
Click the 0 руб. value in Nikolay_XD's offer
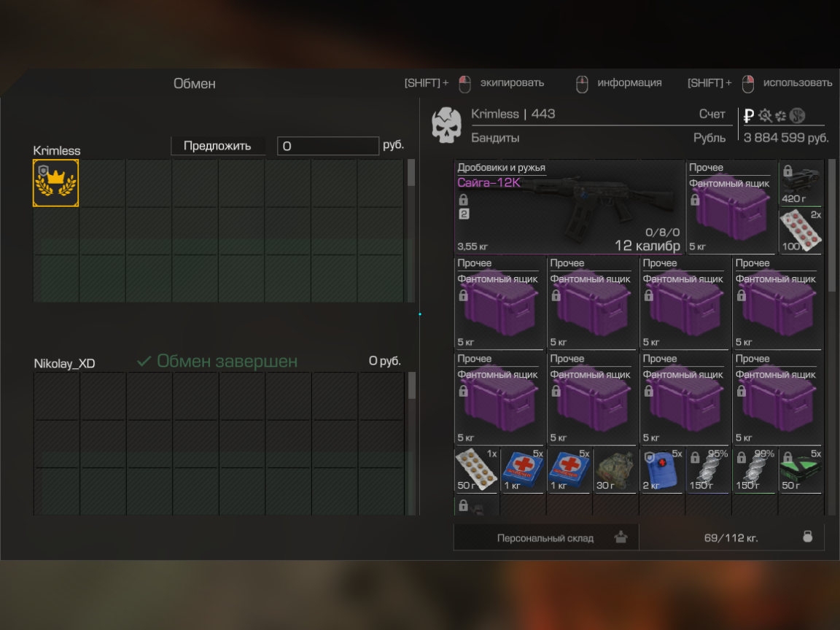(385, 361)
